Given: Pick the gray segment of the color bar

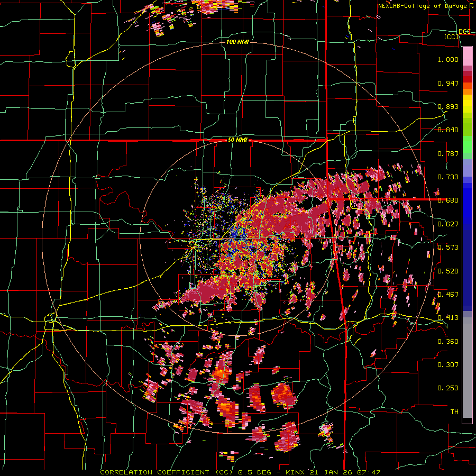Looking at the screenshot, I should [x=467, y=368].
